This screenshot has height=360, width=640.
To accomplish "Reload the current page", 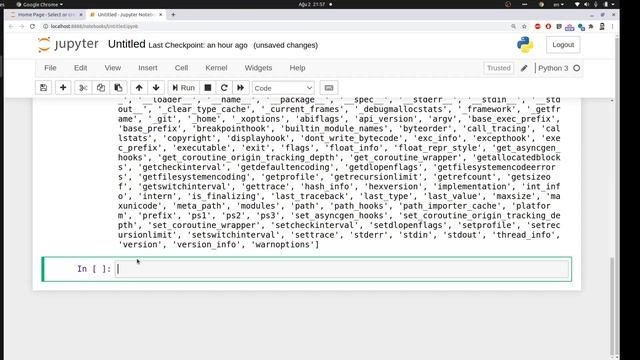I will [32, 27].
